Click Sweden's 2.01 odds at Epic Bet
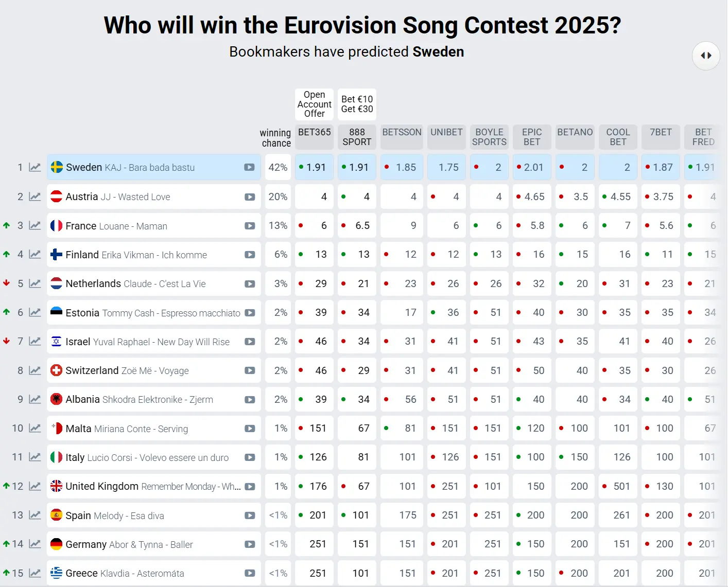728x587 pixels. click(532, 167)
